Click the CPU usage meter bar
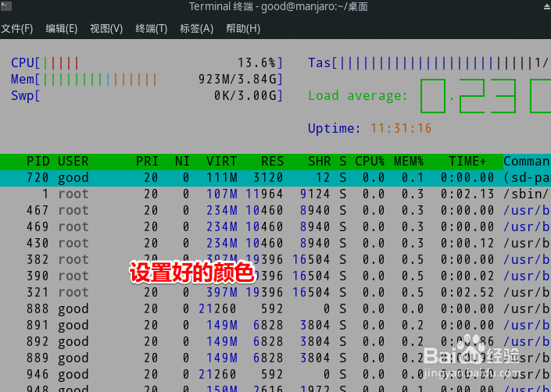The width and height of the screenshot is (551, 392). point(146,63)
